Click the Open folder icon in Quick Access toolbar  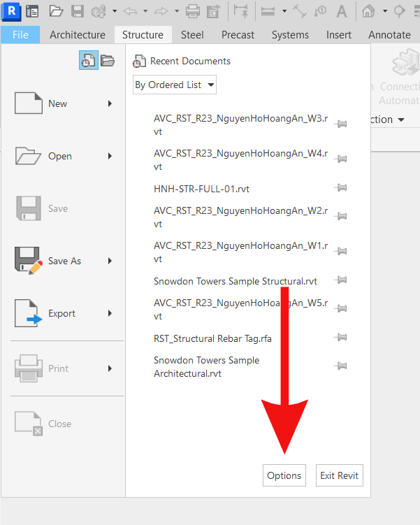(56, 11)
